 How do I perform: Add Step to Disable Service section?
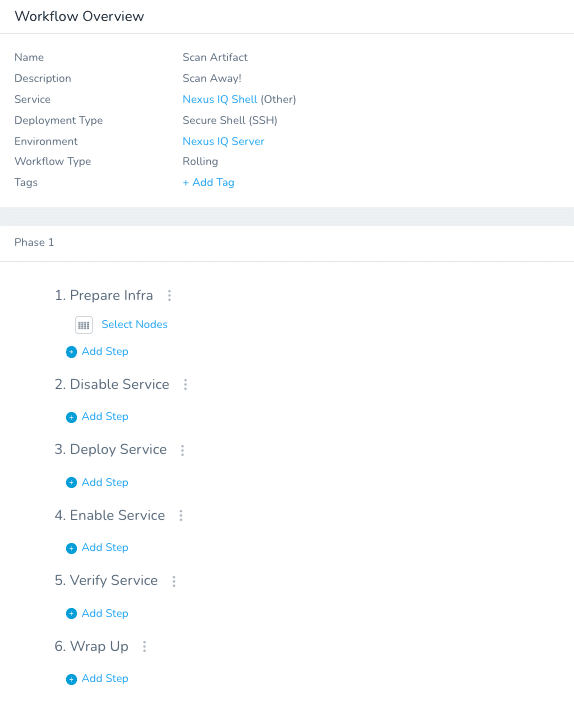point(105,417)
